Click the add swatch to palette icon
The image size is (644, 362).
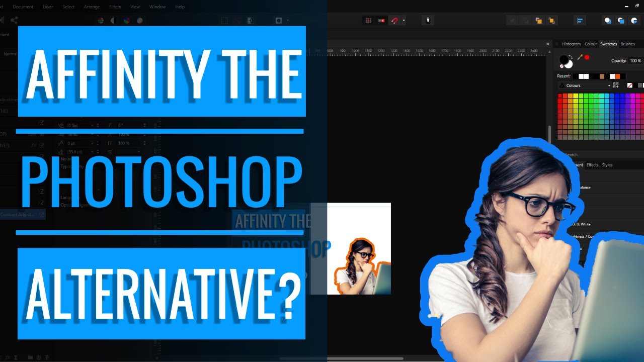point(617,85)
